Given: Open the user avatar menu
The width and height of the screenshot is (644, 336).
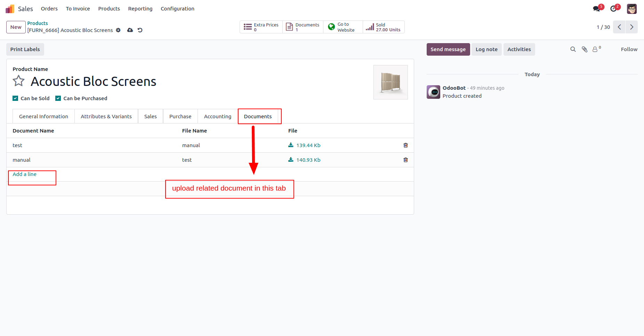Looking at the screenshot, I should coord(632,9).
